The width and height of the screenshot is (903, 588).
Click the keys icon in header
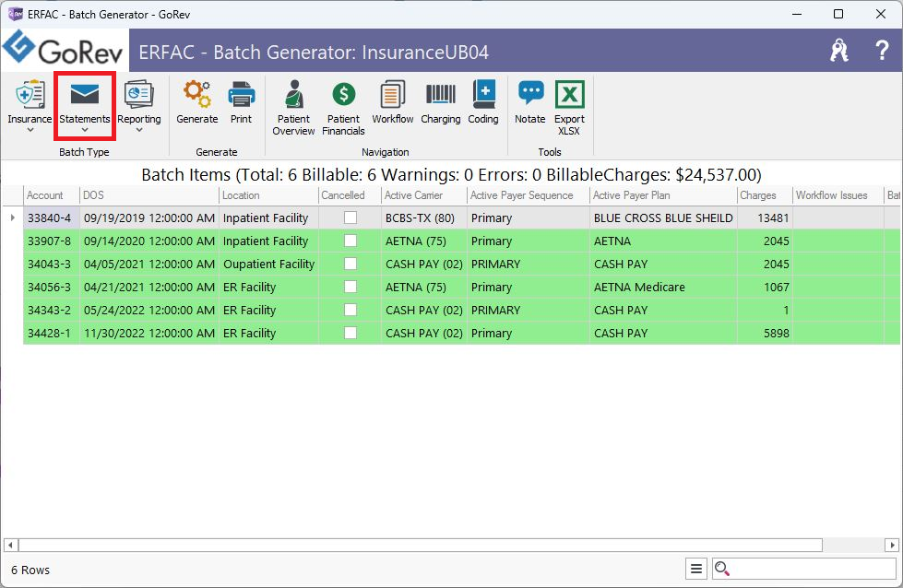click(x=839, y=51)
